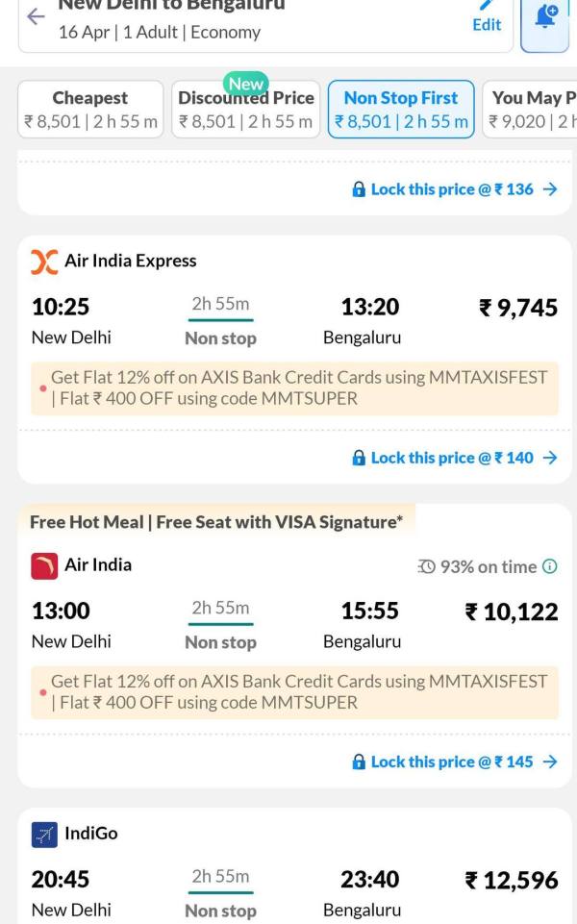Tap the Air India airline logo
577x924 pixels.
point(44,565)
